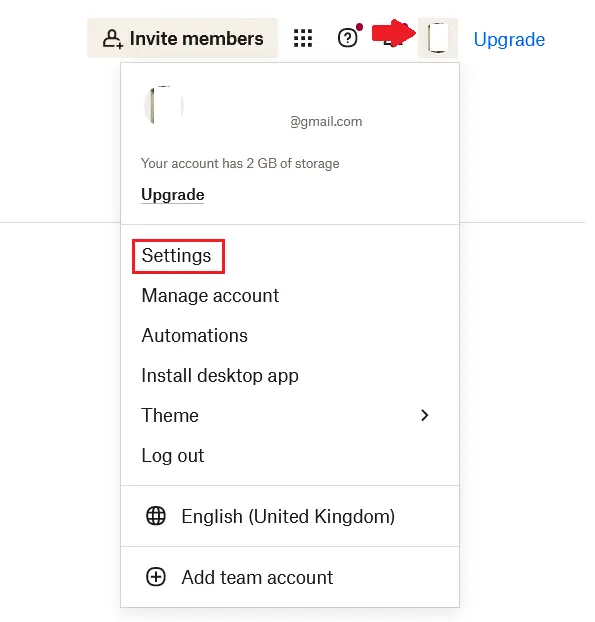This screenshot has width=595, height=622.
Task: Open Settings from the account menu
Action: pos(177,255)
